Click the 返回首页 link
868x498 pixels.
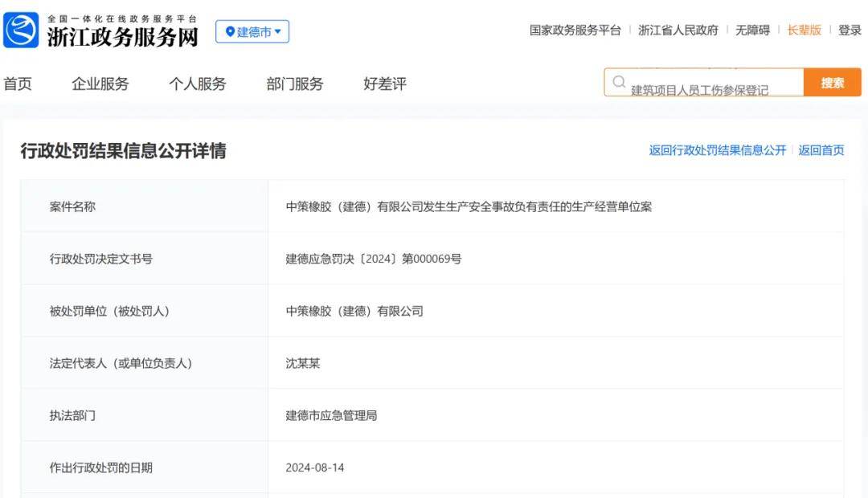821,150
